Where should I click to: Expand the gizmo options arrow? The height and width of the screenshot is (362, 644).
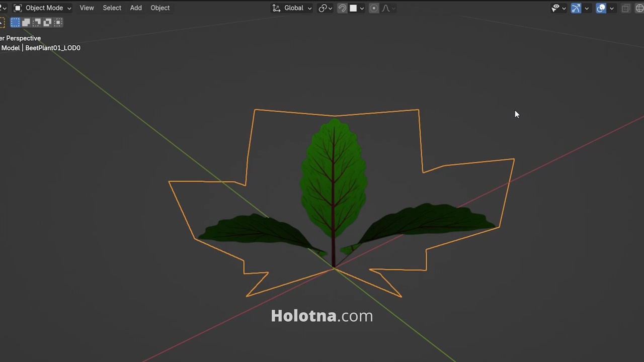pos(587,8)
